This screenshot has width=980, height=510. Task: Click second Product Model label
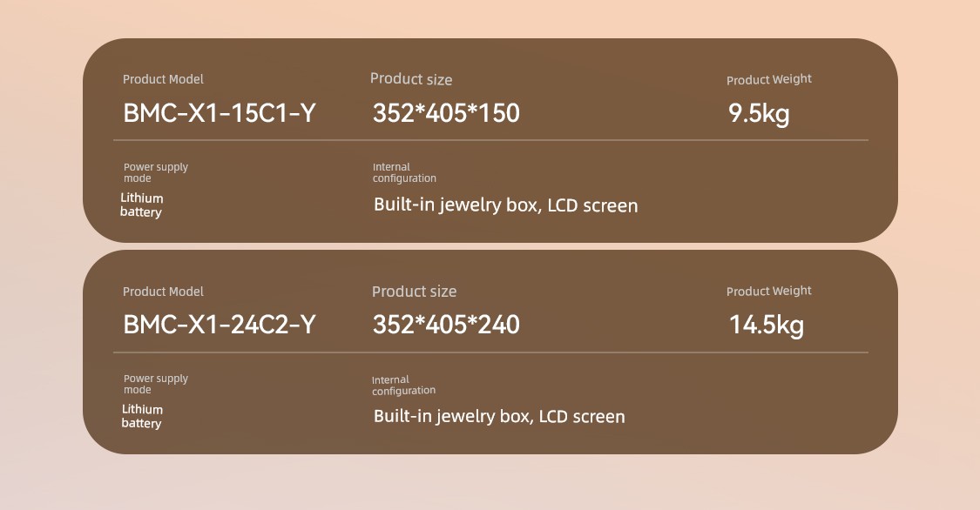pyautogui.click(x=163, y=292)
